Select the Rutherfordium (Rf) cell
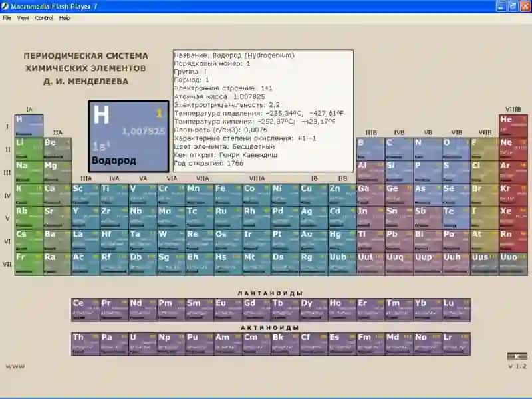Screen dimensions: 532x399 point(114,264)
